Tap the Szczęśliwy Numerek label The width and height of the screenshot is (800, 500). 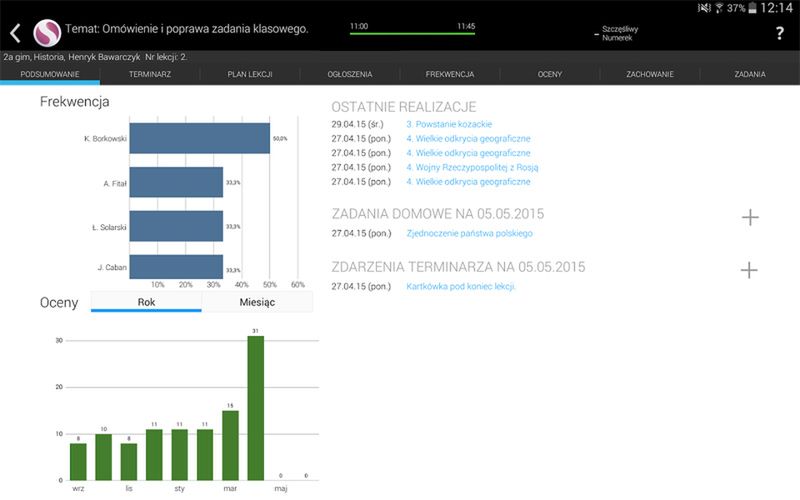[x=619, y=33]
